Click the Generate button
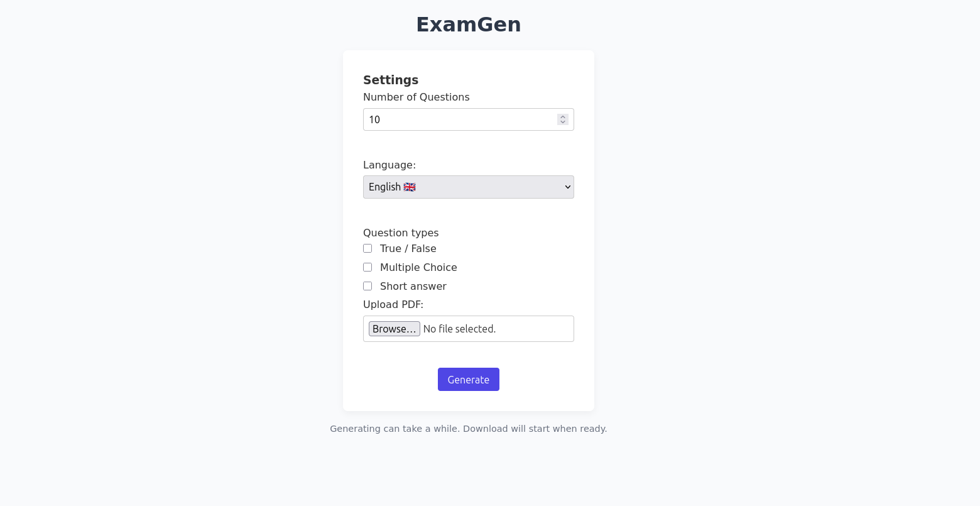 [x=468, y=379]
